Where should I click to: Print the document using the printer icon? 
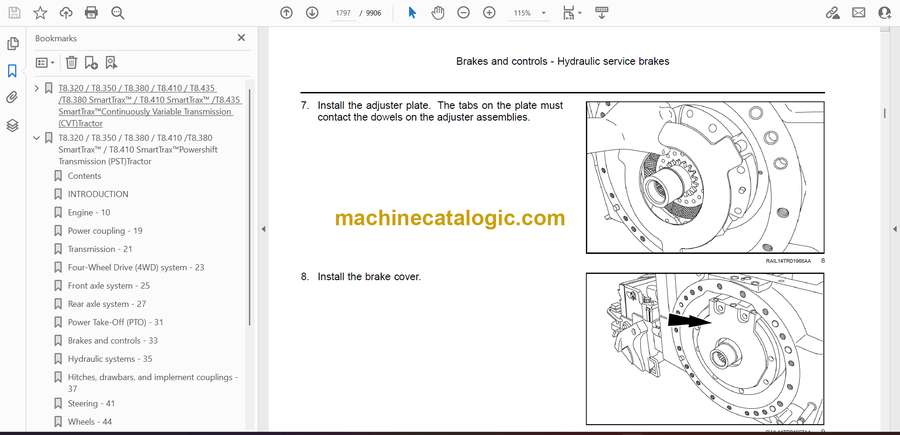click(x=91, y=13)
